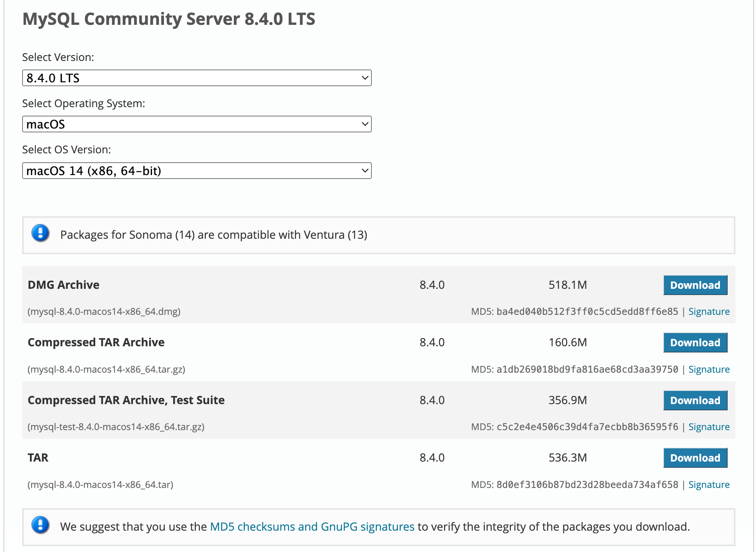Screen dimensions: 756x552
Task: Open the Signature link for the TAR file
Action: (709, 485)
